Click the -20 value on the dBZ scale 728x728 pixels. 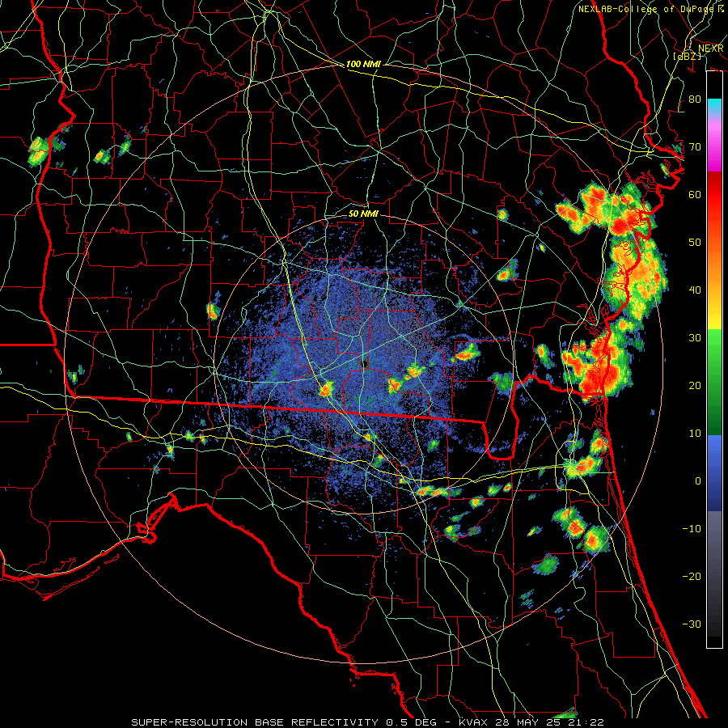pos(692,576)
